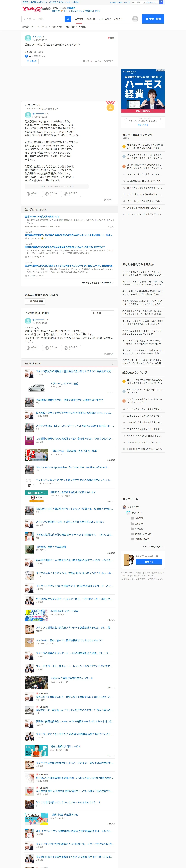
Task: Open ranking item 東洋大学はFラン大学ですか
Action: pyautogui.click(x=145, y=147)
